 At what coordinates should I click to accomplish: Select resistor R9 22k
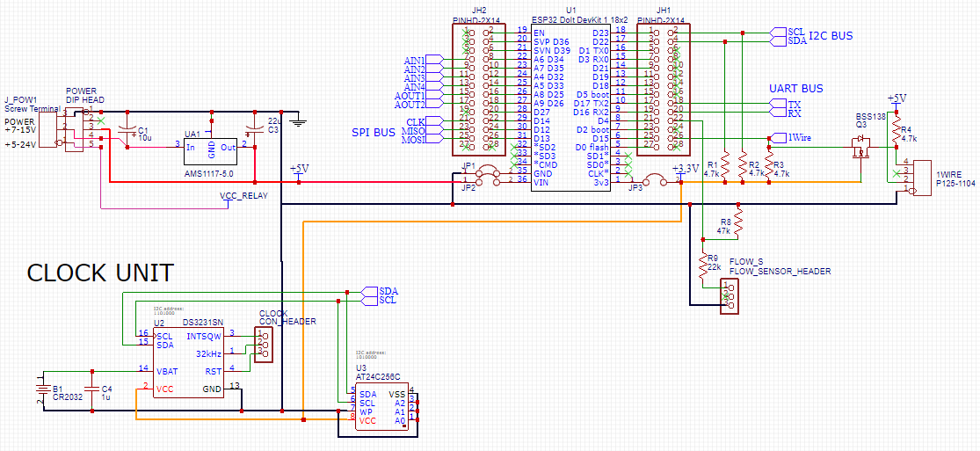[703, 266]
